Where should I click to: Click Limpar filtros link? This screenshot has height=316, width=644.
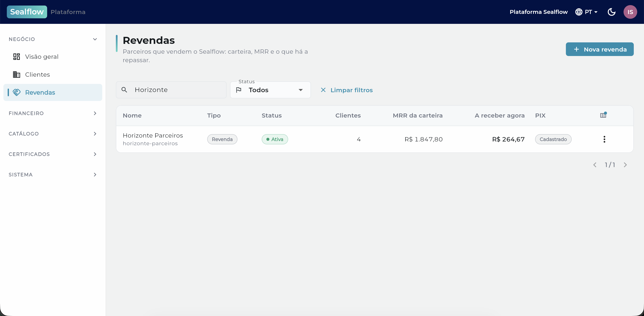[x=346, y=90]
